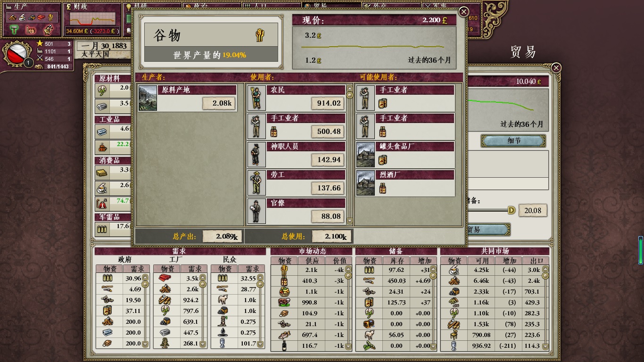Viewport: 644px width, 362px height.
Task: Click the furniture chair icon in 共同市场
Action: tap(454, 335)
